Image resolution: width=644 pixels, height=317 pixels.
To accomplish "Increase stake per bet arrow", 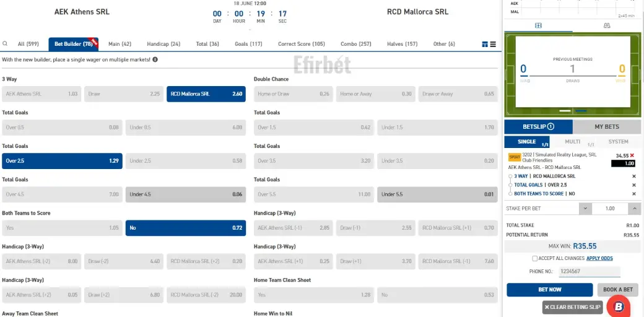I will (x=635, y=209).
